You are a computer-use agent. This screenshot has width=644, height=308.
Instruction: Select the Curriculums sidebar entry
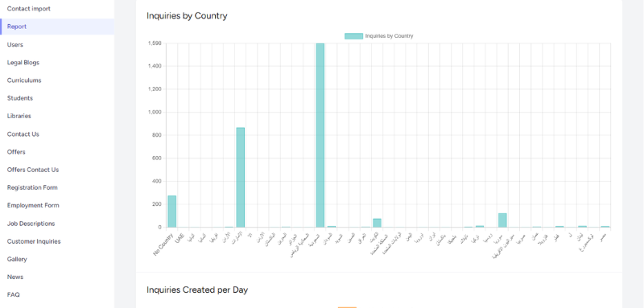click(x=24, y=80)
